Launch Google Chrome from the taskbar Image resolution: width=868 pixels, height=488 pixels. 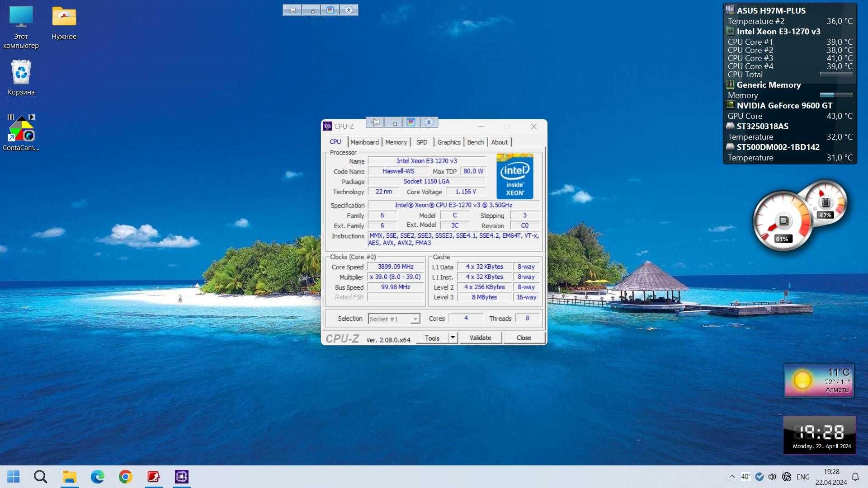[x=126, y=477]
